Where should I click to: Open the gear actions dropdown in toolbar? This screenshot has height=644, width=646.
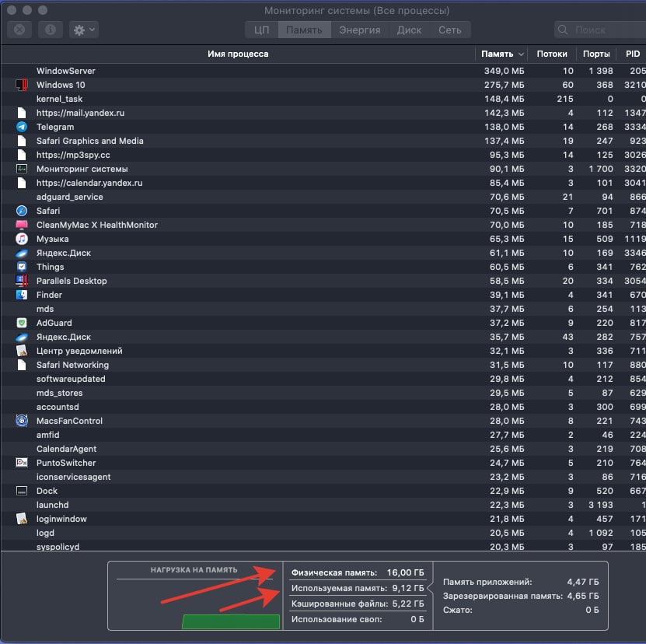click(x=84, y=30)
